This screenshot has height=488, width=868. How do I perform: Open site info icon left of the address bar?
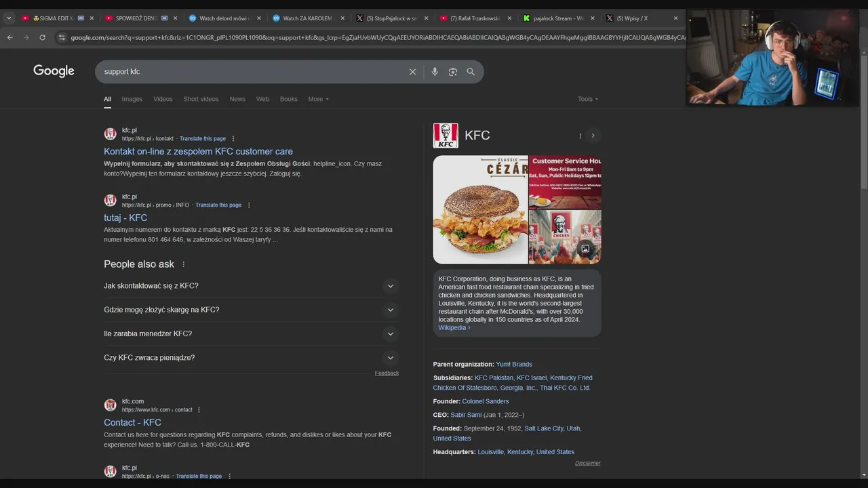pyautogui.click(x=62, y=37)
